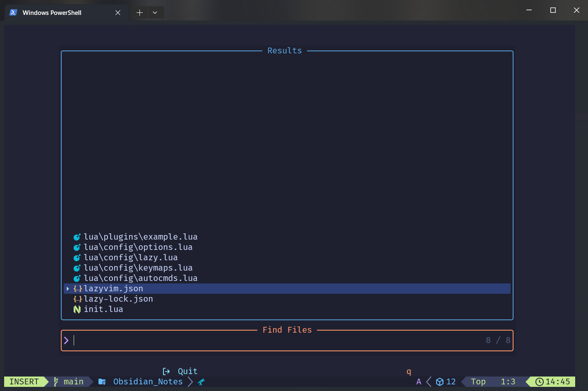Open the highlighted lazyvim.json result

287,289
